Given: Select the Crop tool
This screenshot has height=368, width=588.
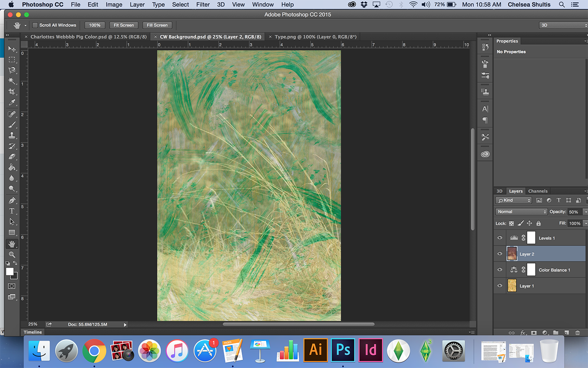Looking at the screenshot, I should point(12,92).
